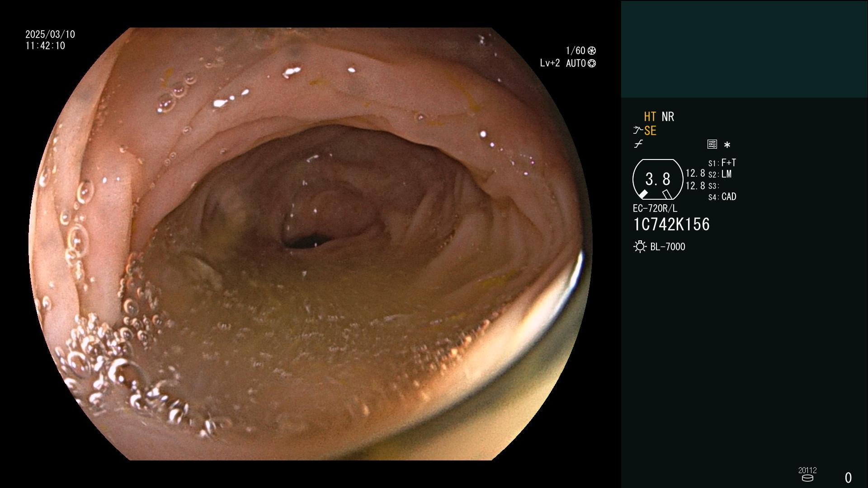Image resolution: width=868 pixels, height=488 pixels.
Task: Click the 20112 storage count number
Action: (807, 470)
